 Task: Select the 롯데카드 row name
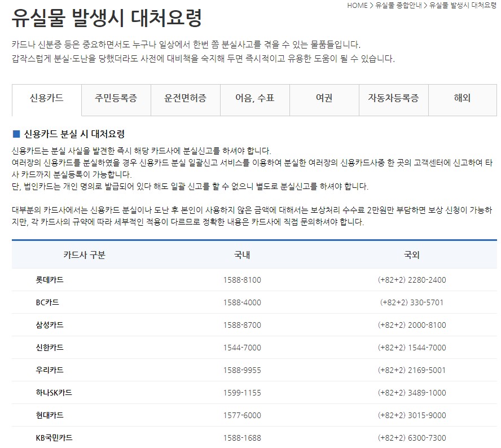pyautogui.click(x=50, y=280)
